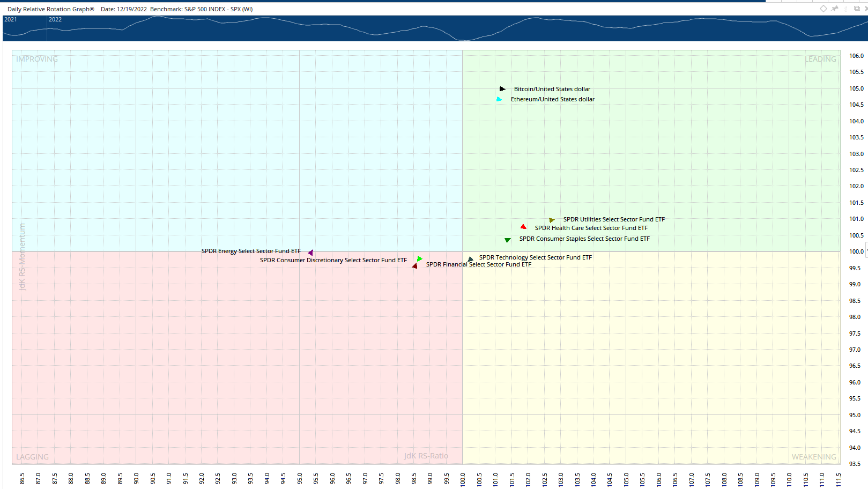
Task: Click the Benchmark S&P 500 INDEX title text
Action: pos(201,9)
